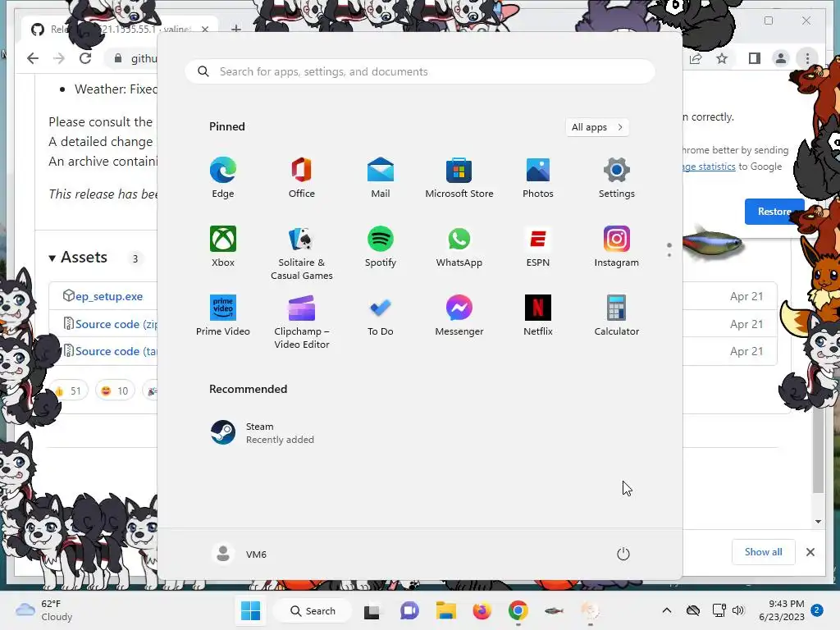Screen dimensions: 840x630
Task: Open the clock showing 9:43 PM
Action: click(782, 610)
